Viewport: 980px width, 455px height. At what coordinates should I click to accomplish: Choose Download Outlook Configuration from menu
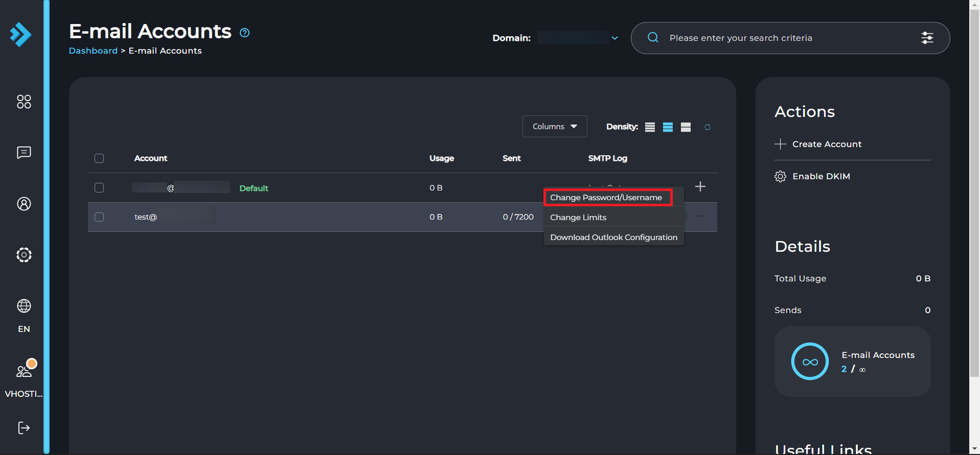pos(613,237)
